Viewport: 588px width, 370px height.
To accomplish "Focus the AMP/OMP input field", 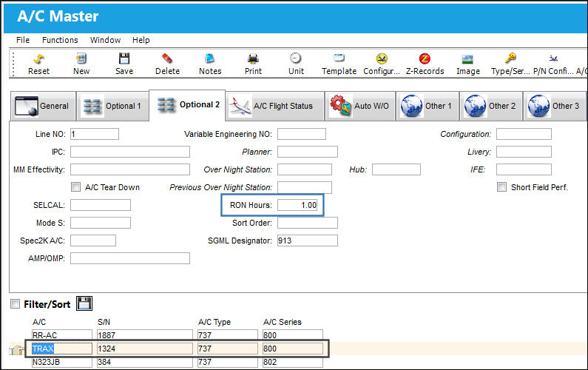I will pos(130,258).
